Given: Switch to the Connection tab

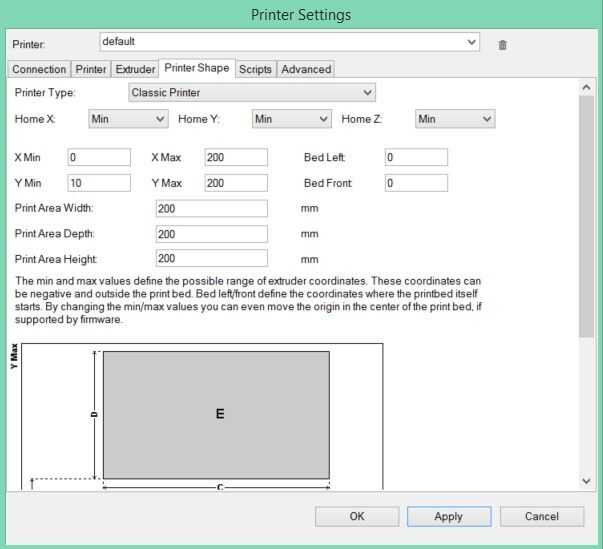Looking at the screenshot, I should point(39,69).
